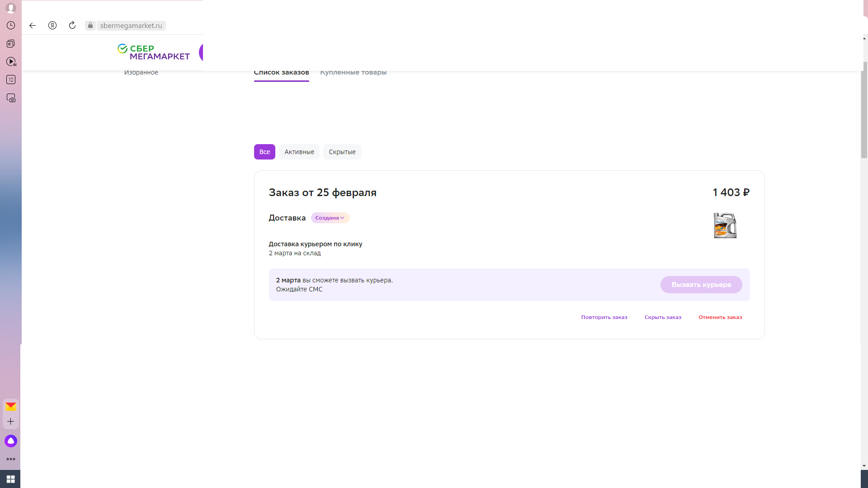Screen dimensions: 868x488
Task: Reload the page with refresh icon
Action: [72, 26]
